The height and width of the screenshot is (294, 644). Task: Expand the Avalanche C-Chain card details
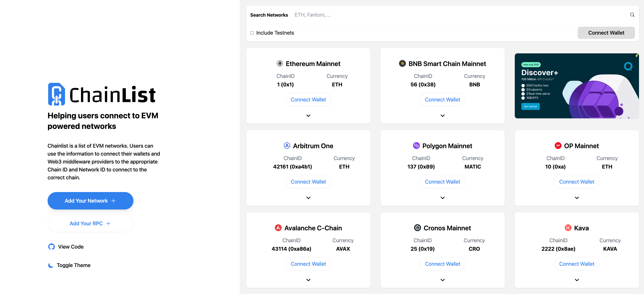[308, 280]
